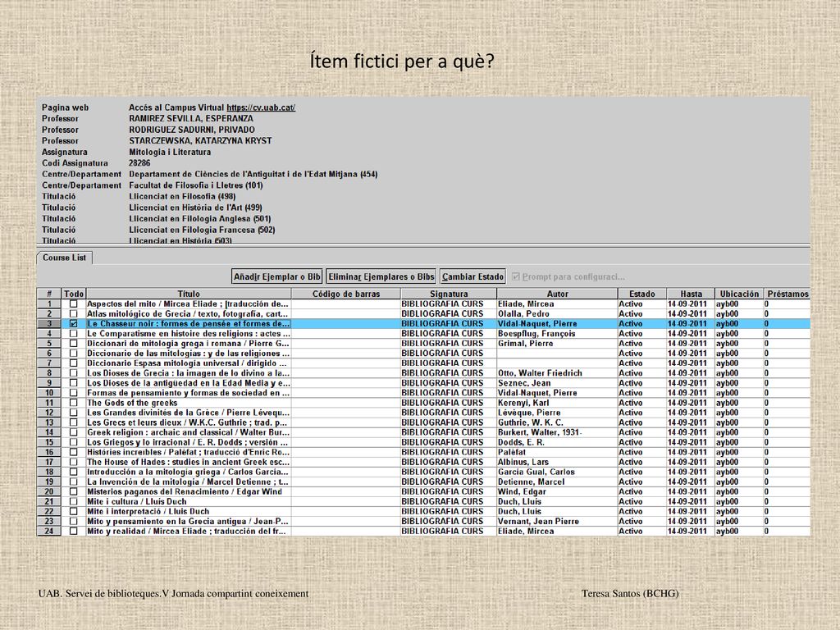The height and width of the screenshot is (630, 840).
Task: Select the title 'Los Griegos y lo irracional'
Action: pos(188,442)
